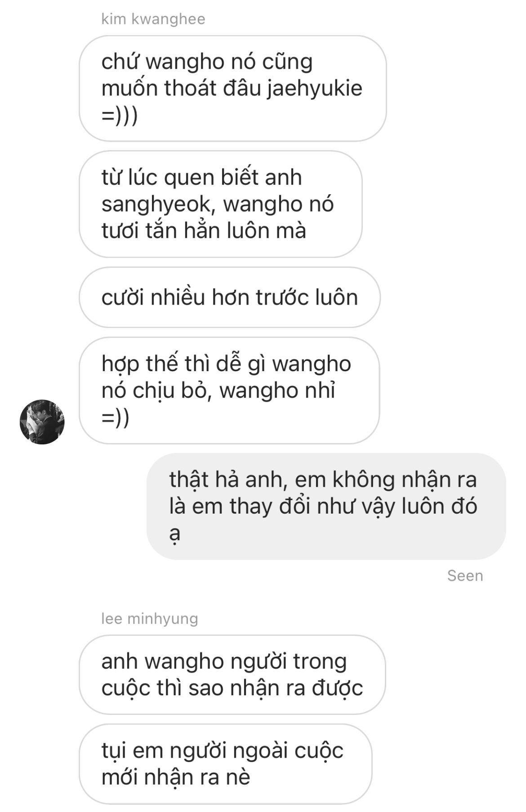Select the message starting with chứ wangho
This screenshot has width=526, height=812.
(233, 89)
